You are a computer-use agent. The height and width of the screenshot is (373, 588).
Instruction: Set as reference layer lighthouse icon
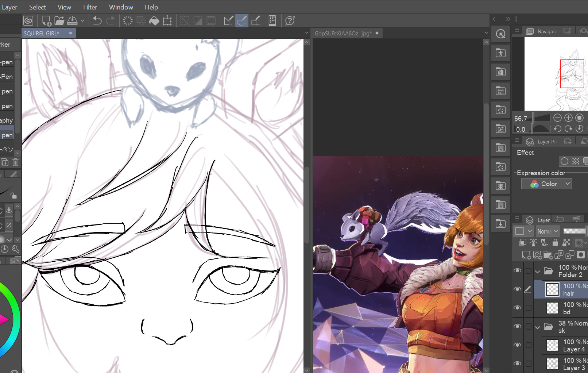pos(533,242)
